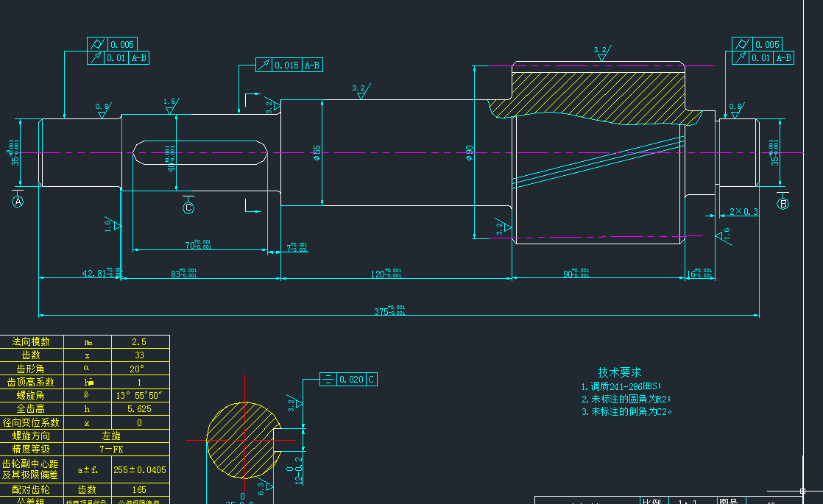Click the runout arrow in 0.015 A-B frame

click(x=264, y=65)
